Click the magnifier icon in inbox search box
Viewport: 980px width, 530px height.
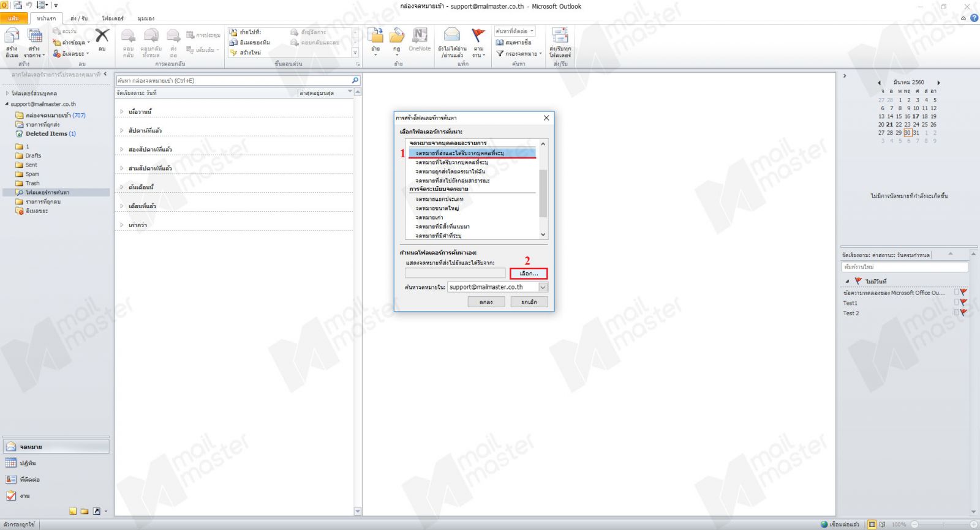[x=355, y=80]
